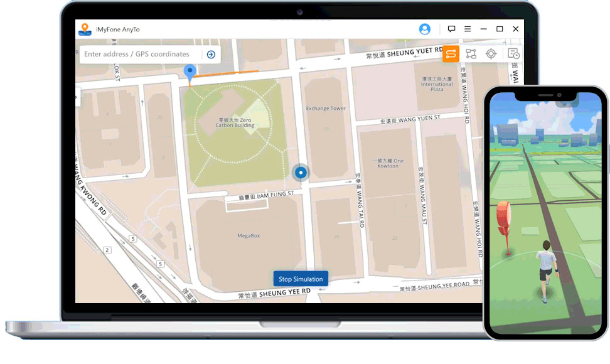The width and height of the screenshot is (610, 364).
Task: Click the orange route line on map
Action: (226, 73)
